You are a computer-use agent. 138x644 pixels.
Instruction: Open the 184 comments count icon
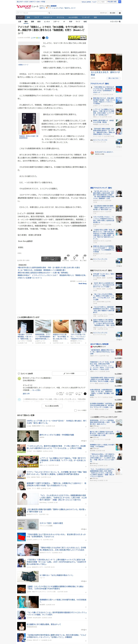[x=34, y=38]
